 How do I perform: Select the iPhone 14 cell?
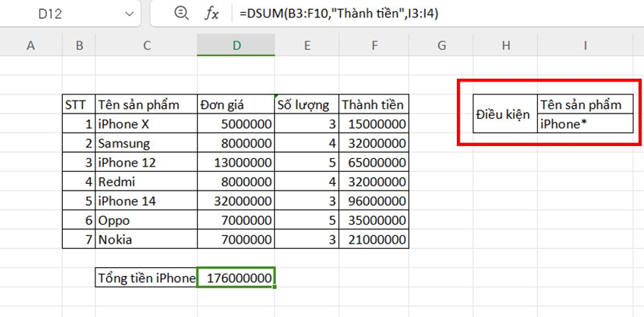146,201
